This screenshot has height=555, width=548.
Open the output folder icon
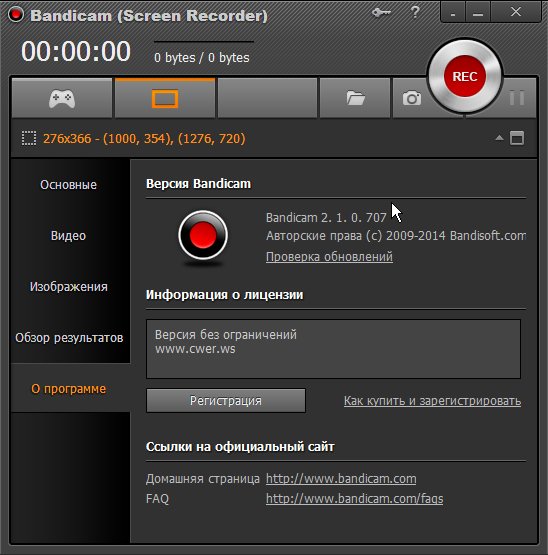tap(355, 99)
